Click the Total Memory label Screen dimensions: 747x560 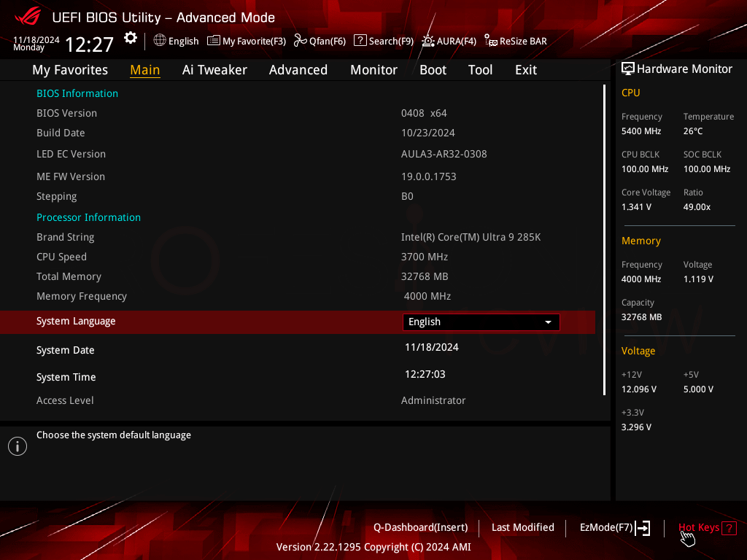tap(69, 276)
